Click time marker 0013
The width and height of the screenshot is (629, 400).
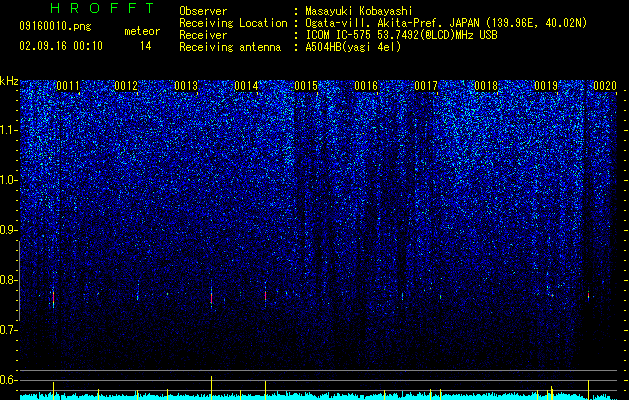(x=186, y=86)
